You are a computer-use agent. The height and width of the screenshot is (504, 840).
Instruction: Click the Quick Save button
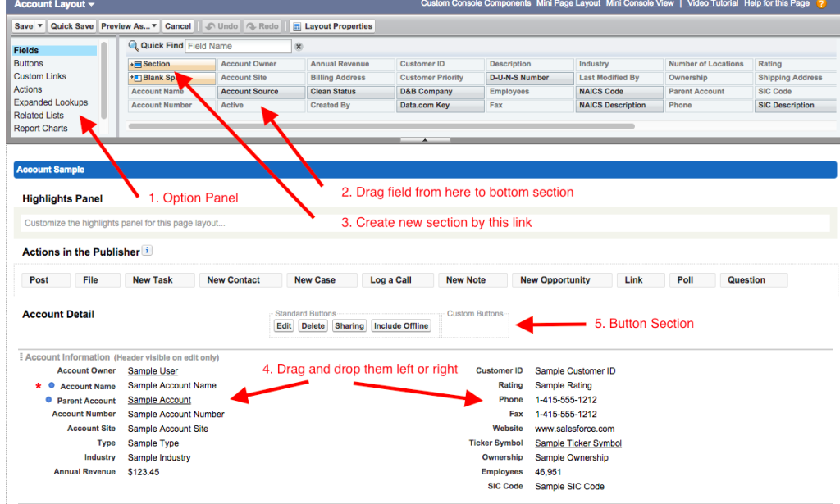point(72,25)
